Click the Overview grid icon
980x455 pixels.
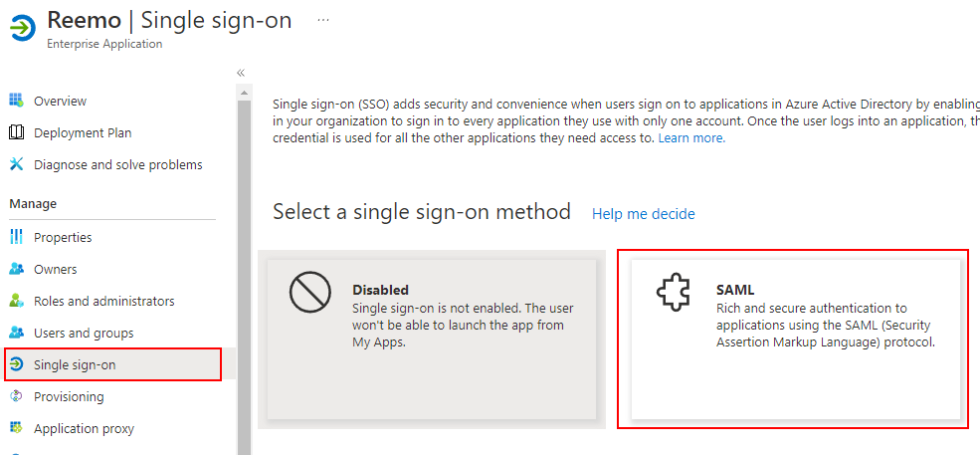pos(16,101)
